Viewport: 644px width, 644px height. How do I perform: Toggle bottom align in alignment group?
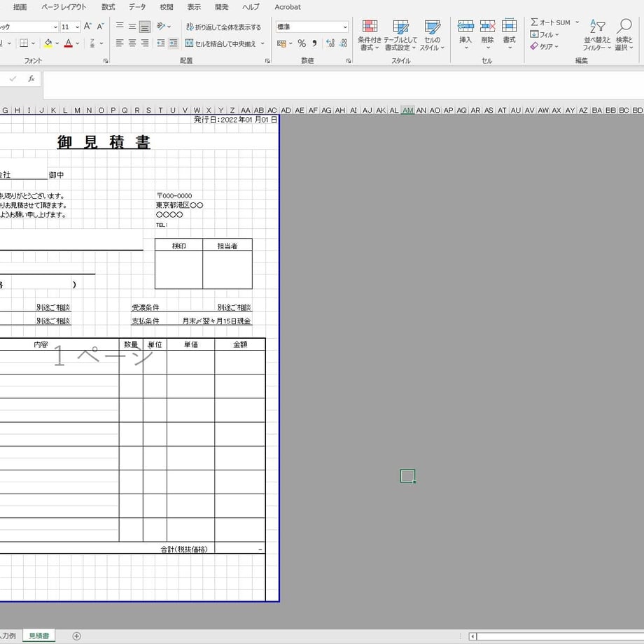point(145,27)
